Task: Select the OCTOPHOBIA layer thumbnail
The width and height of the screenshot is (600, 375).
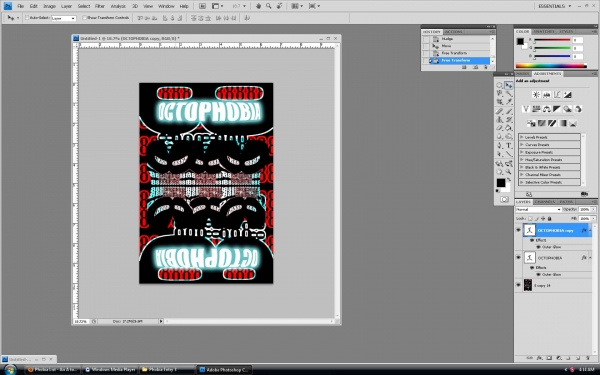Action: click(x=530, y=258)
